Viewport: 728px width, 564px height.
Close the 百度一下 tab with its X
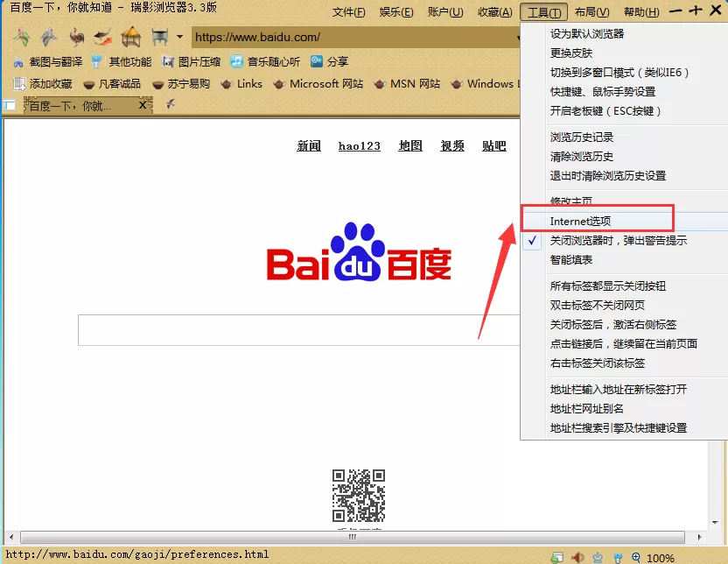pyautogui.click(x=143, y=105)
